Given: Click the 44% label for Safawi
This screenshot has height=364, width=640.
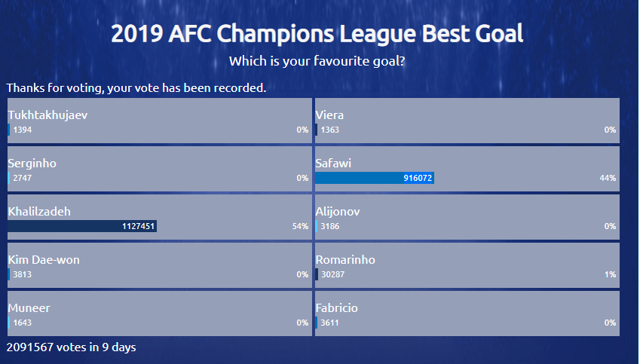Looking at the screenshot, I should (x=608, y=179).
